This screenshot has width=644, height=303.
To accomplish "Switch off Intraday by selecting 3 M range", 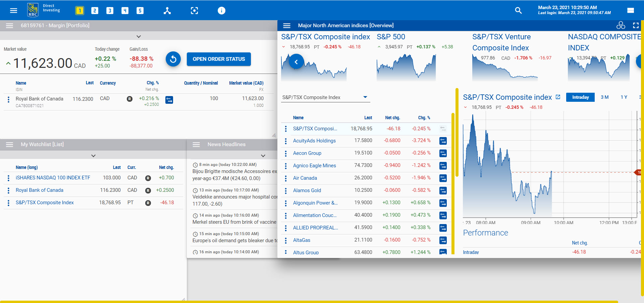I will pyautogui.click(x=605, y=97).
